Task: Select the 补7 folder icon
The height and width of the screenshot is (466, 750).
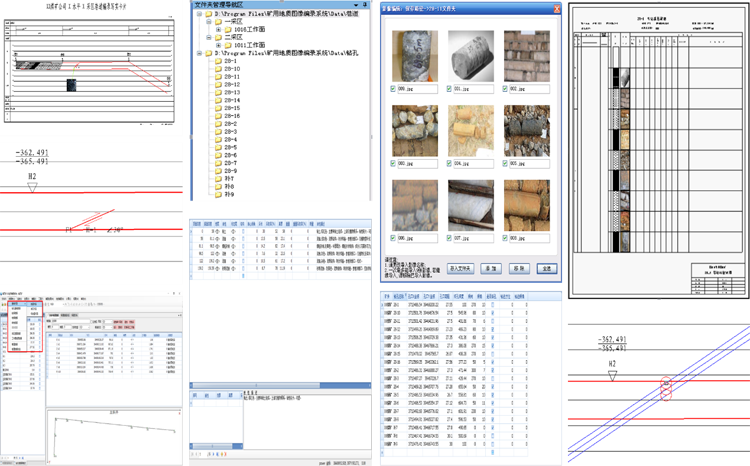Action: (x=218, y=179)
